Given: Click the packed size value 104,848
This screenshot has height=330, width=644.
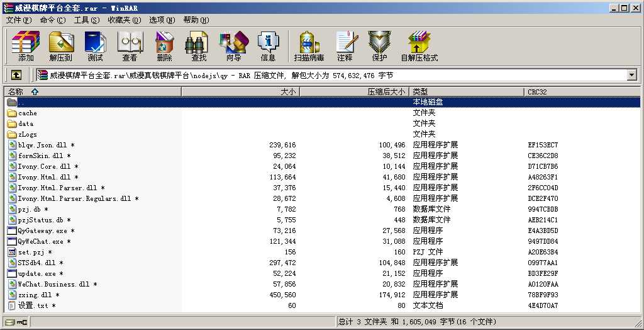Looking at the screenshot, I should [392, 263].
